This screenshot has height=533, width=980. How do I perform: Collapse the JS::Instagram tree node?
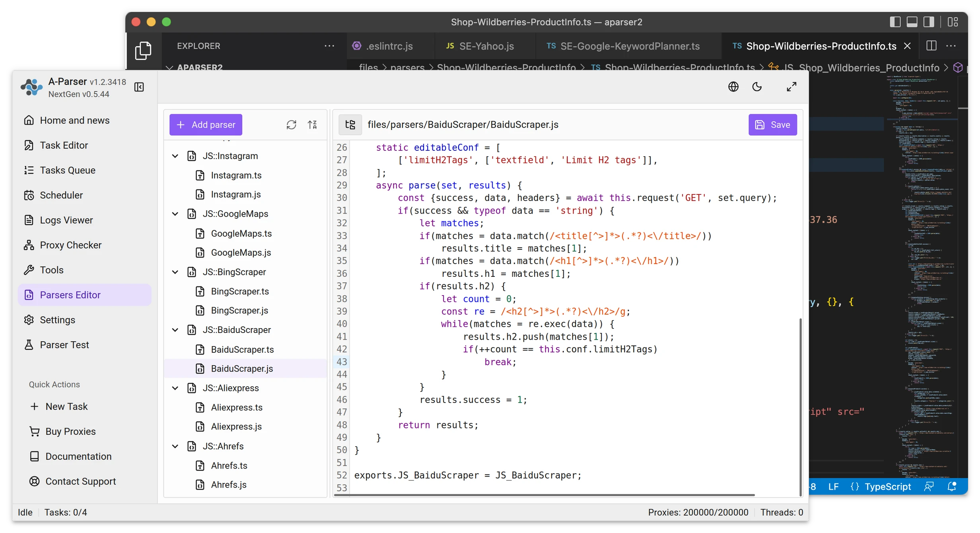click(175, 156)
